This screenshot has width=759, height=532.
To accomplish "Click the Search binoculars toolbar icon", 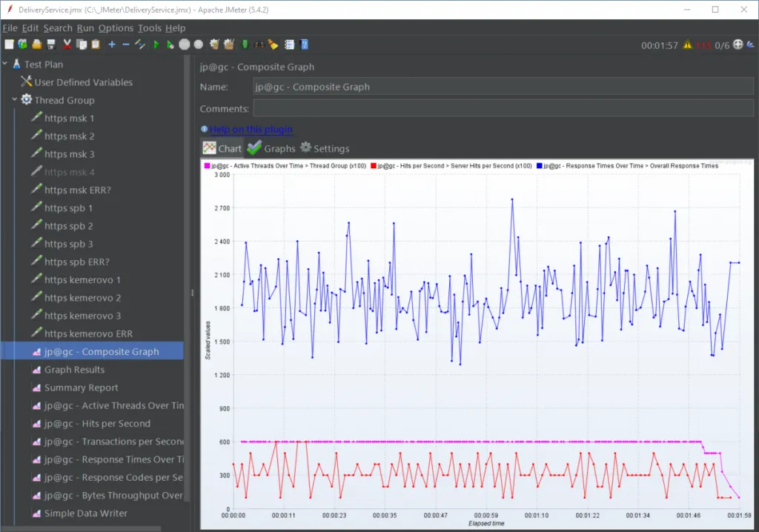I will (259, 44).
